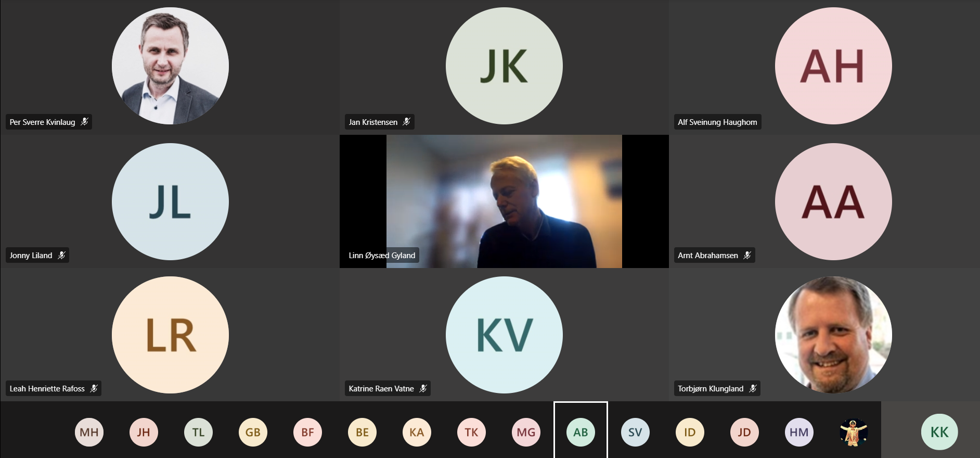
Task: Select the SV participant in the bottom strip
Action: pyautogui.click(x=635, y=432)
